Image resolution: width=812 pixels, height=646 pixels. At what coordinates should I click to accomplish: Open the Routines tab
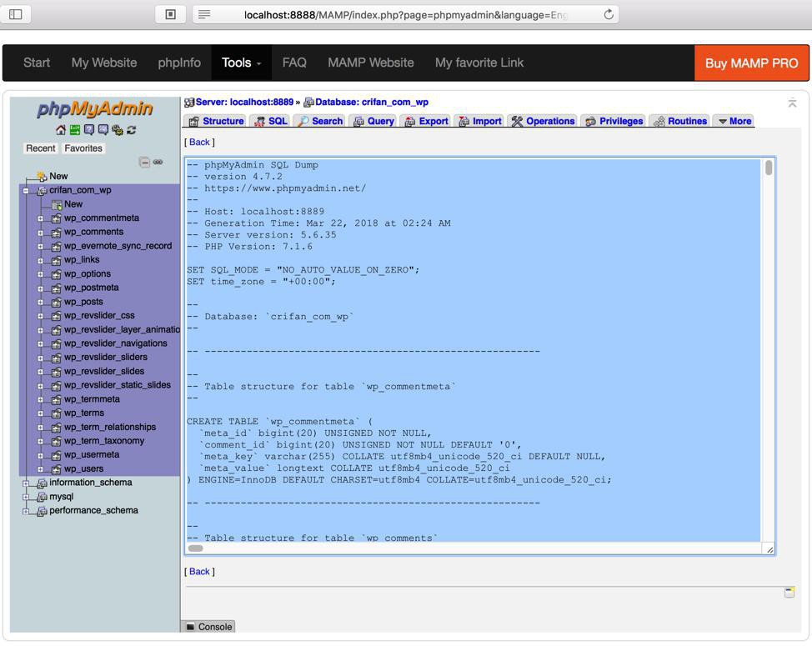tap(680, 121)
